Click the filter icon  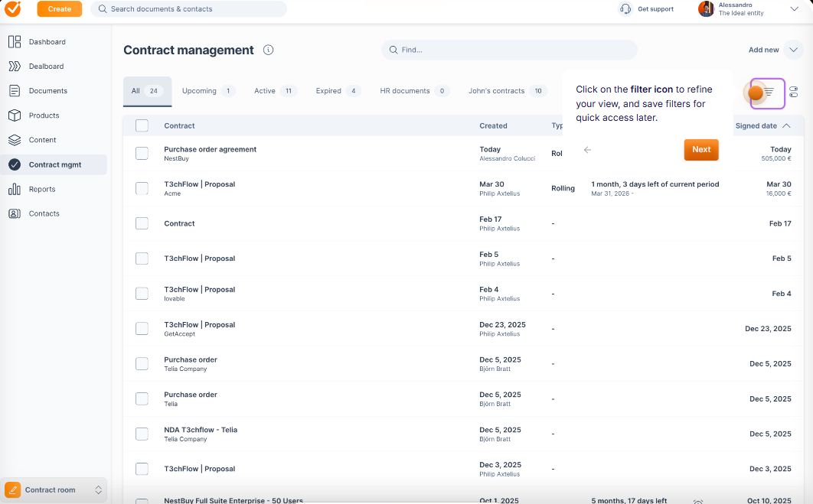(x=768, y=93)
